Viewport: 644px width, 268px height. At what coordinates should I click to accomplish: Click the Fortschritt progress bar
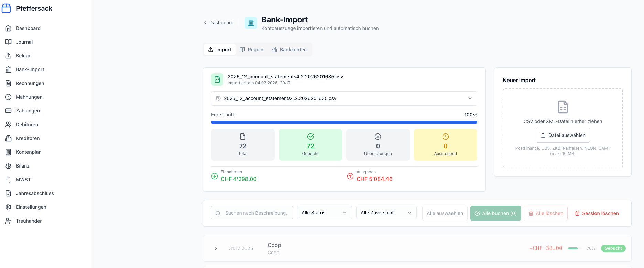tap(344, 122)
